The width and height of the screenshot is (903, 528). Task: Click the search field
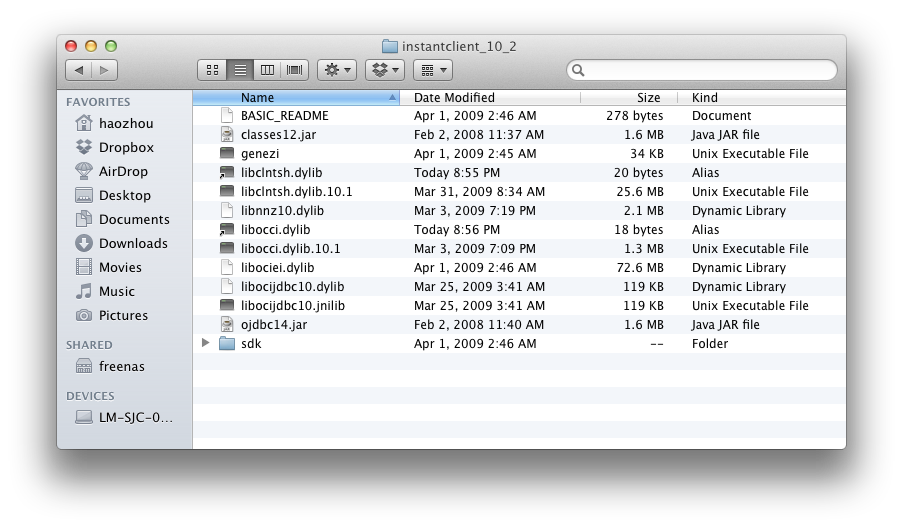(701, 70)
